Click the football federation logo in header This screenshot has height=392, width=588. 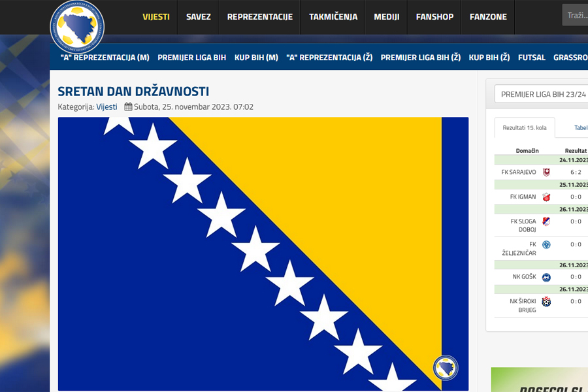pos(77,27)
